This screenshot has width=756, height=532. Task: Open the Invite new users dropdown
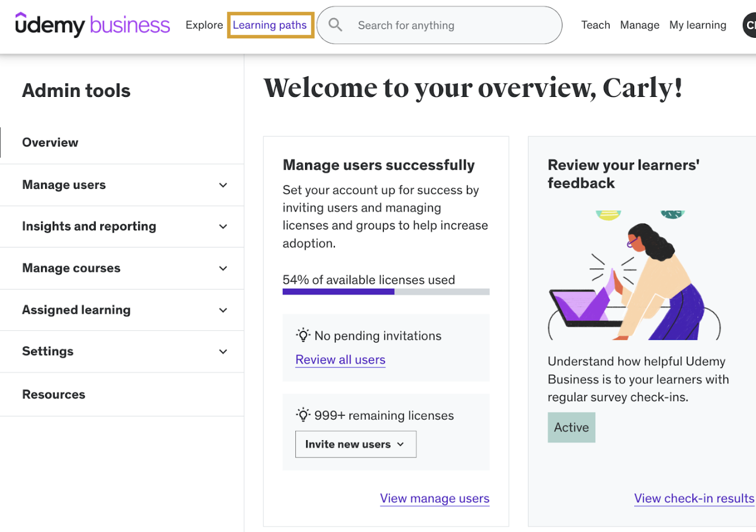(356, 444)
